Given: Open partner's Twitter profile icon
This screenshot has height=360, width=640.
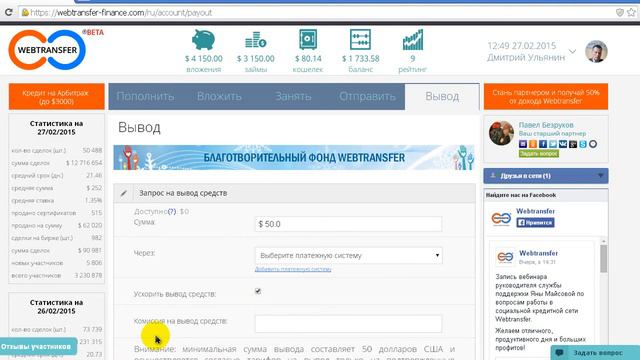Looking at the screenshot, I should pos(553,144).
